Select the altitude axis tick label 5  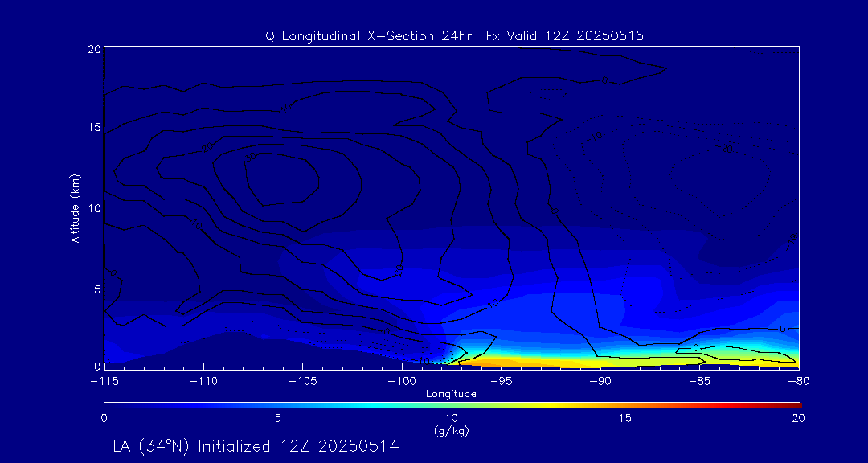(x=97, y=289)
